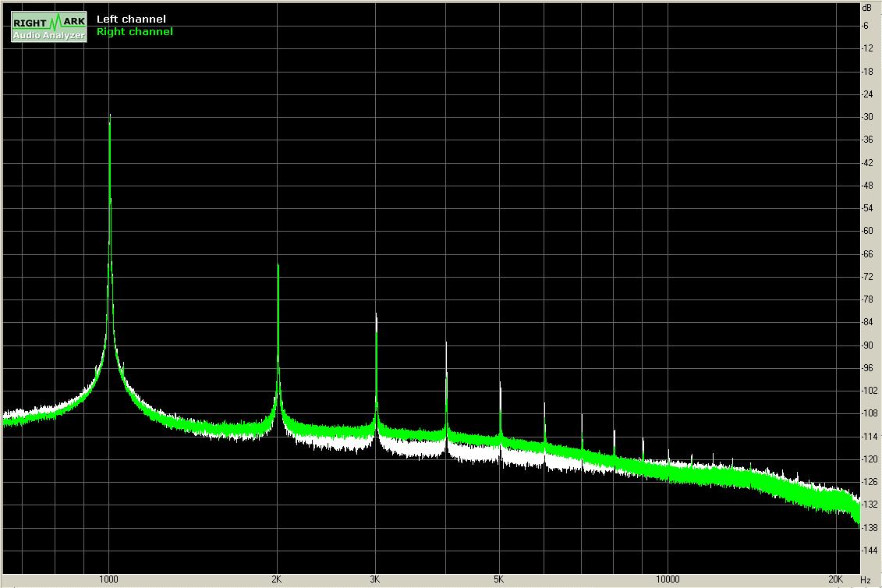
Task: Click the -24 dB axis value
Action: coord(867,94)
